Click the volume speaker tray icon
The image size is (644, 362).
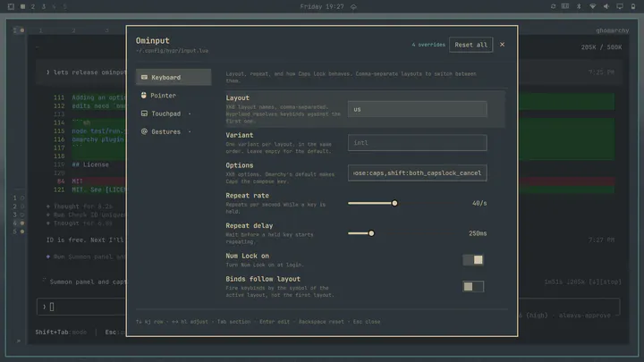click(606, 6)
